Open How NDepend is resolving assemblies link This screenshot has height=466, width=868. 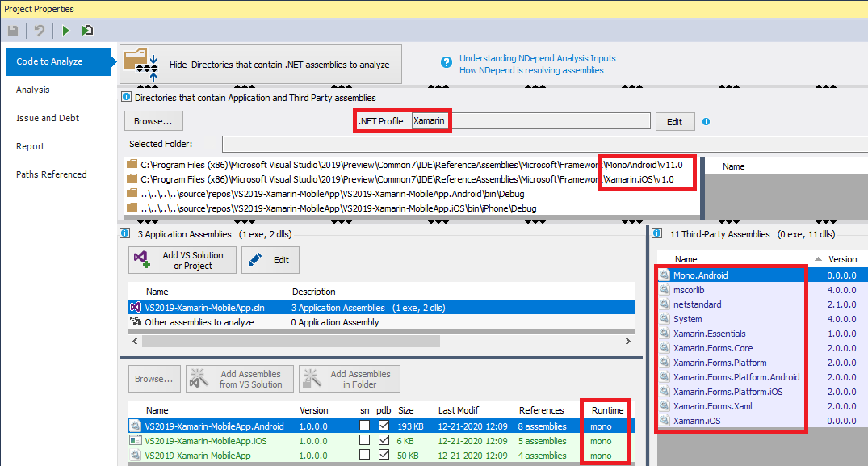pyautogui.click(x=530, y=70)
